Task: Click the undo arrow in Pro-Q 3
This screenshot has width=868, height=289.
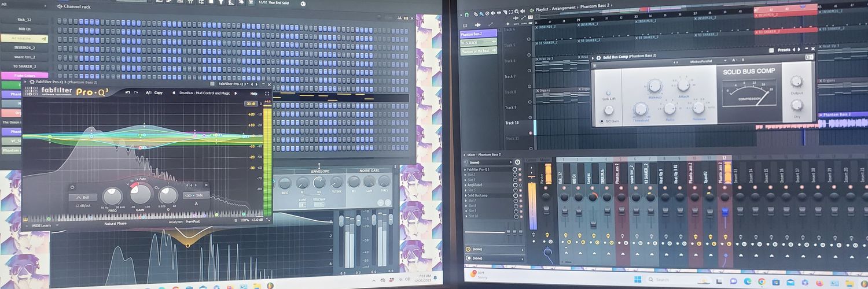Action: tap(128, 92)
